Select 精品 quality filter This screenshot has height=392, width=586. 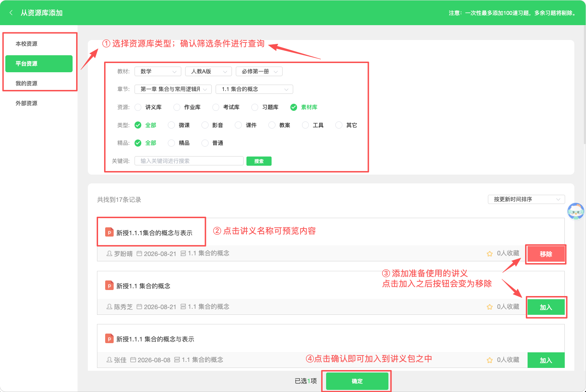click(x=179, y=143)
